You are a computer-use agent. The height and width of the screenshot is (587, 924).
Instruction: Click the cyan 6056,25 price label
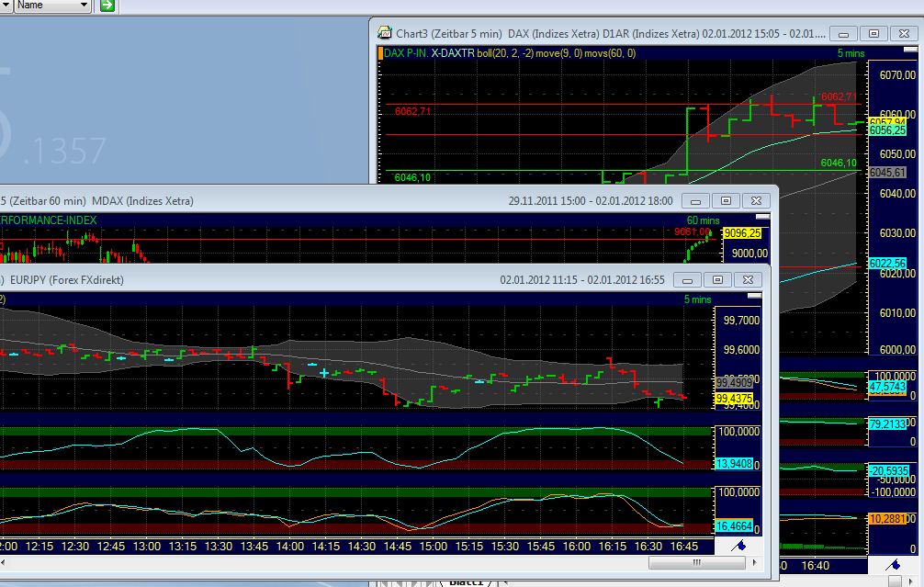tap(889, 130)
